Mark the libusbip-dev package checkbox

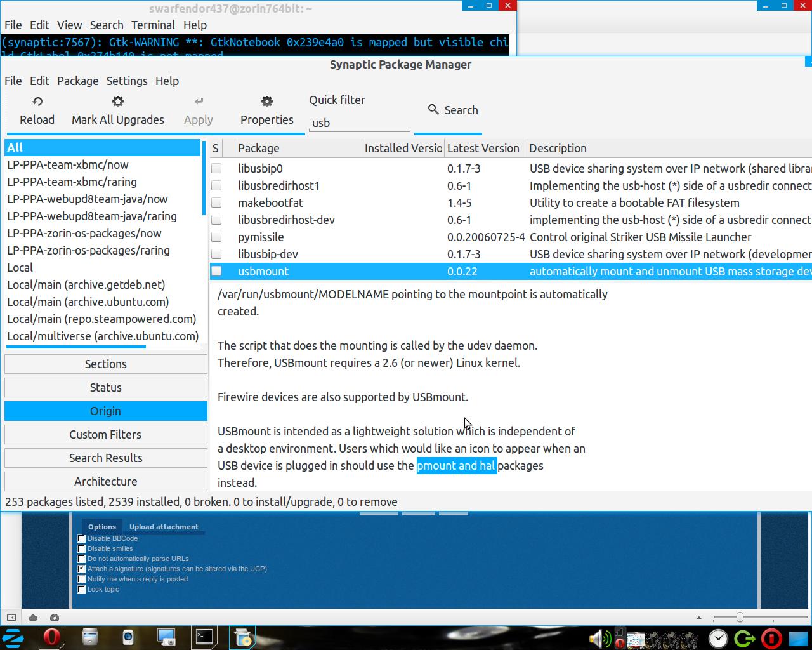click(216, 254)
